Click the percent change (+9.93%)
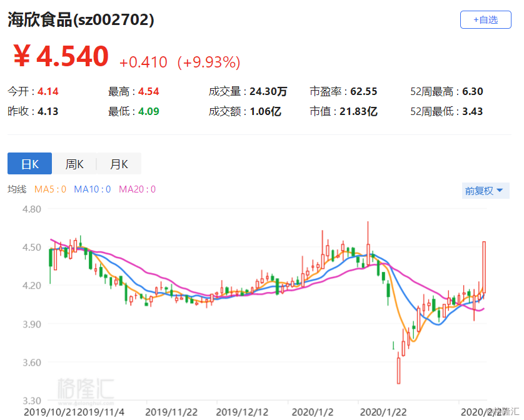The image size is (524, 420). tap(208, 62)
